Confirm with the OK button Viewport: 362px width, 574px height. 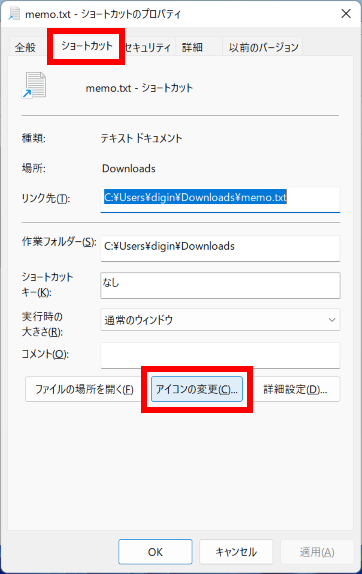[x=155, y=552]
